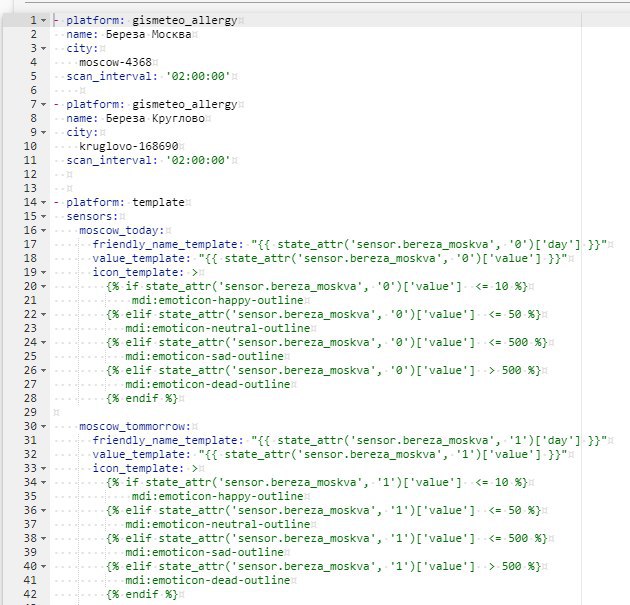
Task: Click 'mdi:emoticon-sad-outline' on line 25
Action: [205, 356]
